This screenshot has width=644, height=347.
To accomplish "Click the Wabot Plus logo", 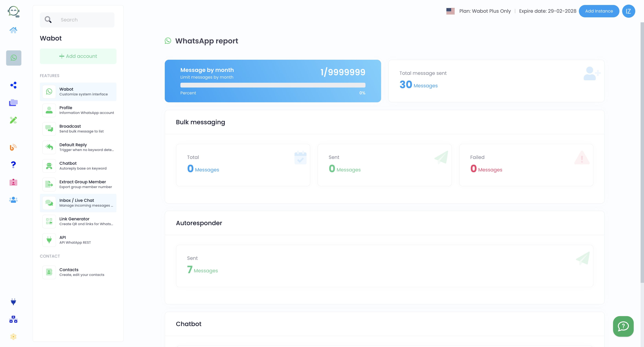I will tap(14, 11).
